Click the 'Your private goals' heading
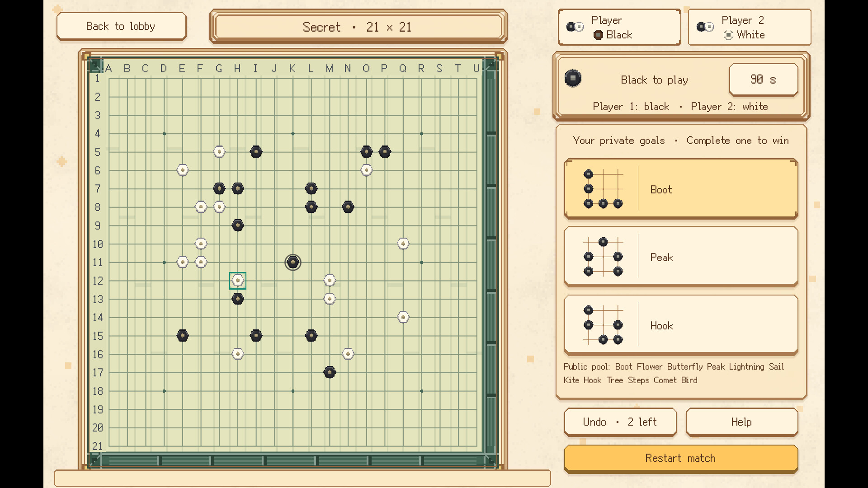This screenshot has width=868, height=488. point(619,141)
